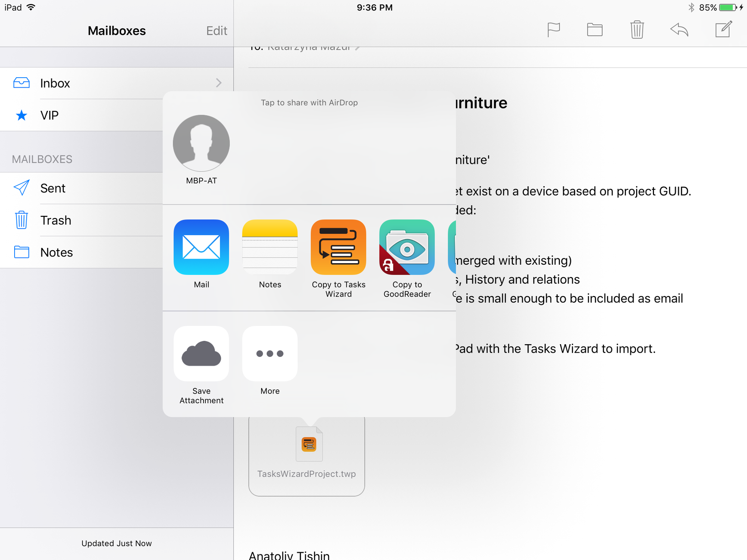Tap the battery indicator in status bar
The height and width of the screenshot is (560, 747).
pos(728,7)
